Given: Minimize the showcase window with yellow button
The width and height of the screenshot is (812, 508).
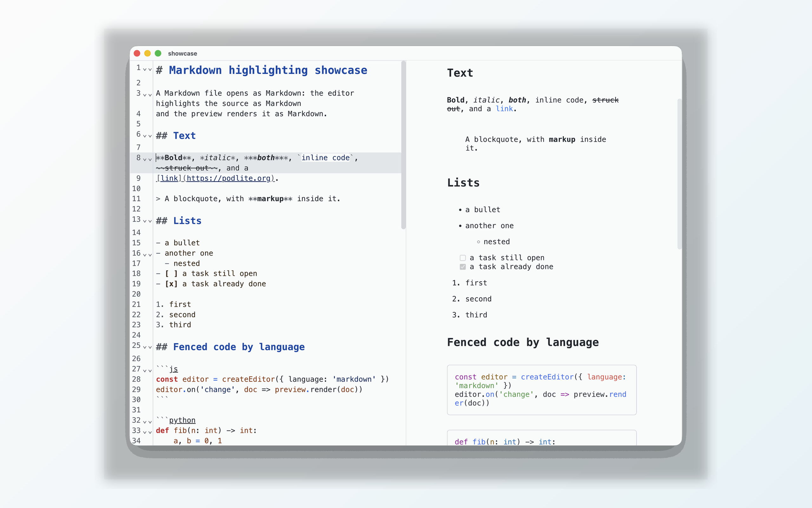Looking at the screenshot, I should point(147,53).
